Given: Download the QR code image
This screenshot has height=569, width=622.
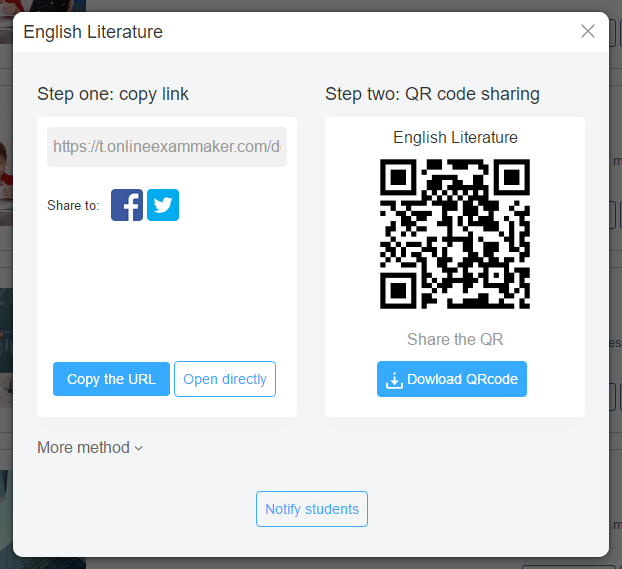Looking at the screenshot, I should [x=452, y=379].
